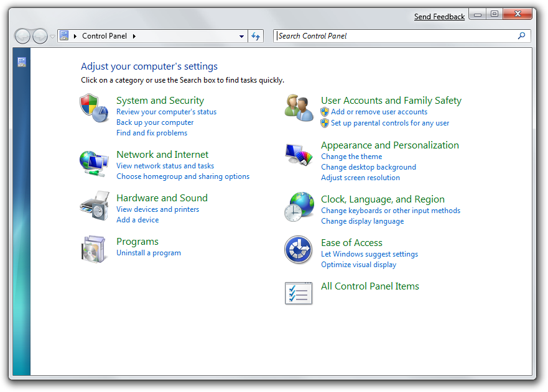Open the All Control Panel Items checklist icon
The width and height of the screenshot is (548, 392).
click(x=299, y=293)
